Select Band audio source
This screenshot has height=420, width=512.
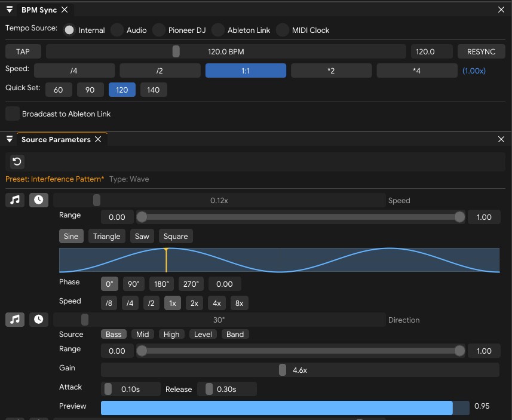coord(235,334)
